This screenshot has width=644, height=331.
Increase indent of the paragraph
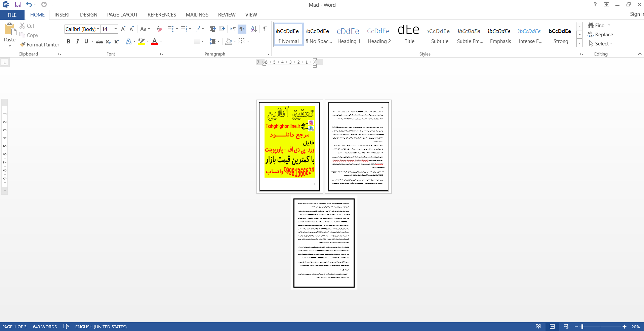222,29
